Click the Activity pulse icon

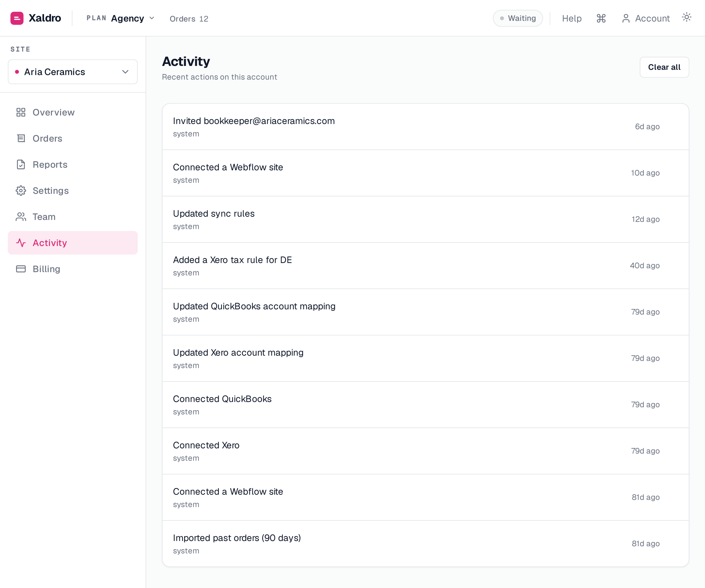pos(21,243)
